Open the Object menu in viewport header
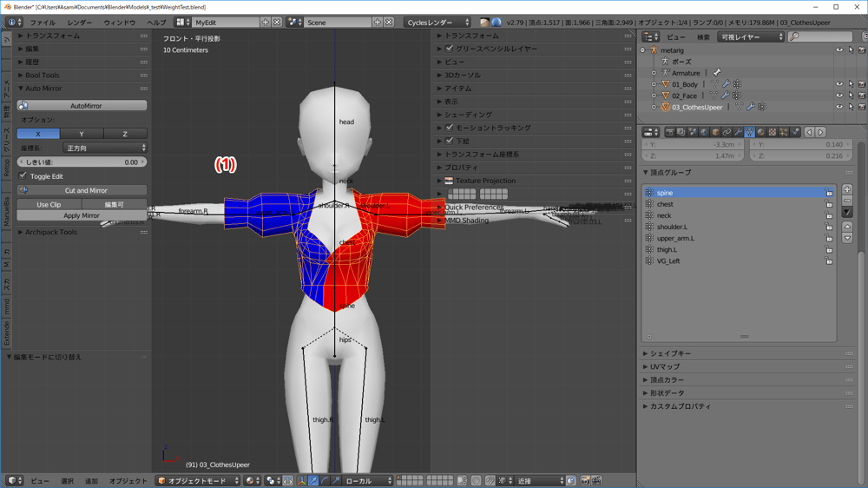The height and width of the screenshot is (488, 868). [128, 481]
